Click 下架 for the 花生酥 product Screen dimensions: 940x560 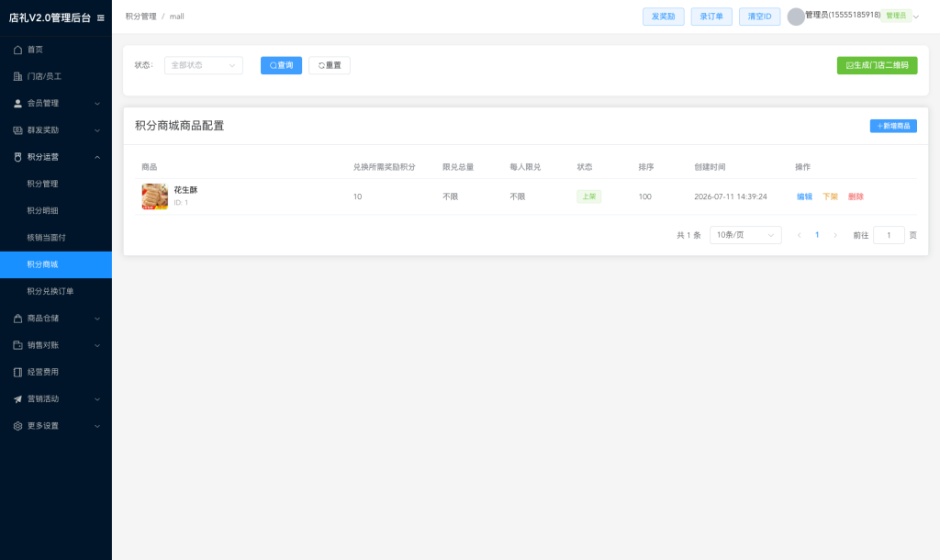click(830, 196)
